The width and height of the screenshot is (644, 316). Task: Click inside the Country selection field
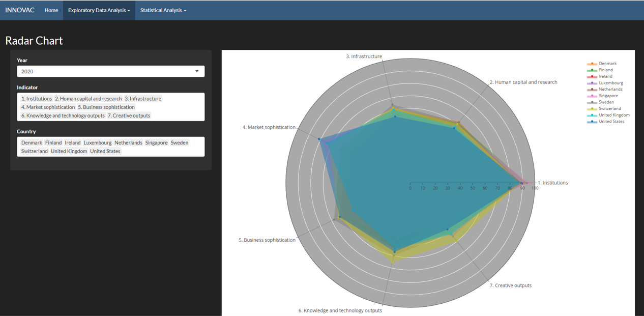click(163, 151)
